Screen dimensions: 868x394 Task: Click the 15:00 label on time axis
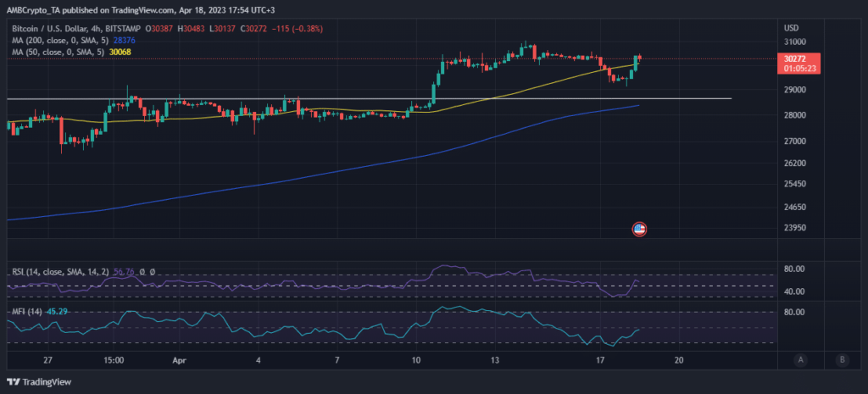coord(114,359)
